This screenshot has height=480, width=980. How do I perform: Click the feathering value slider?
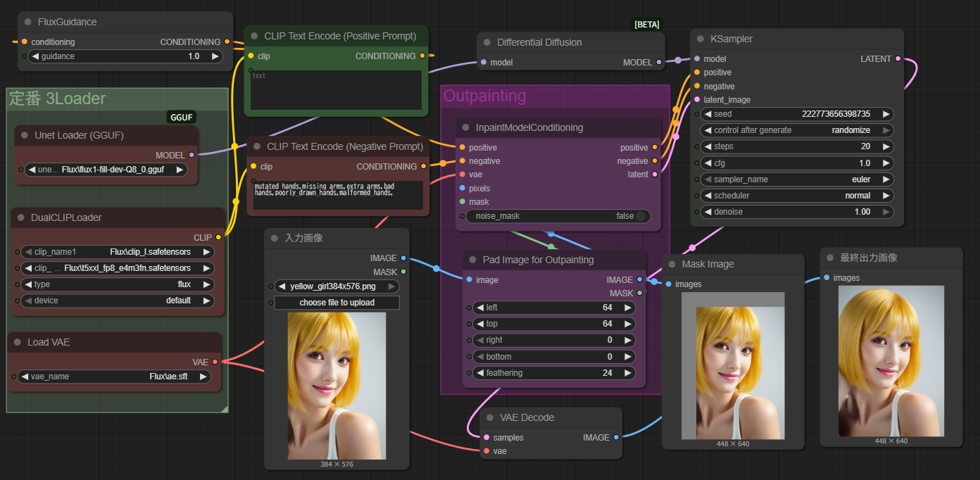(x=550, y=373)
